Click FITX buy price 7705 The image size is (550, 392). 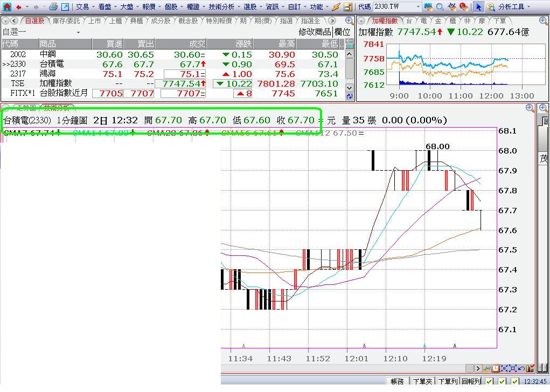108,93
